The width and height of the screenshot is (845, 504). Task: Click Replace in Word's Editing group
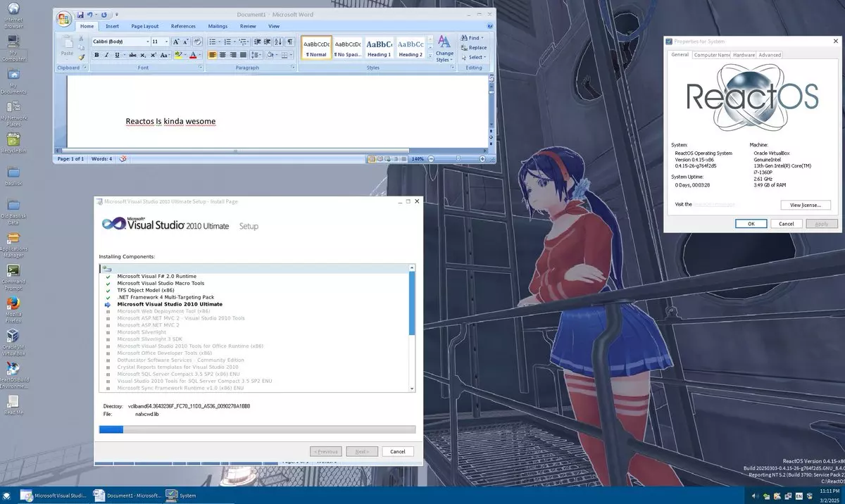click(x=473, y=47)
